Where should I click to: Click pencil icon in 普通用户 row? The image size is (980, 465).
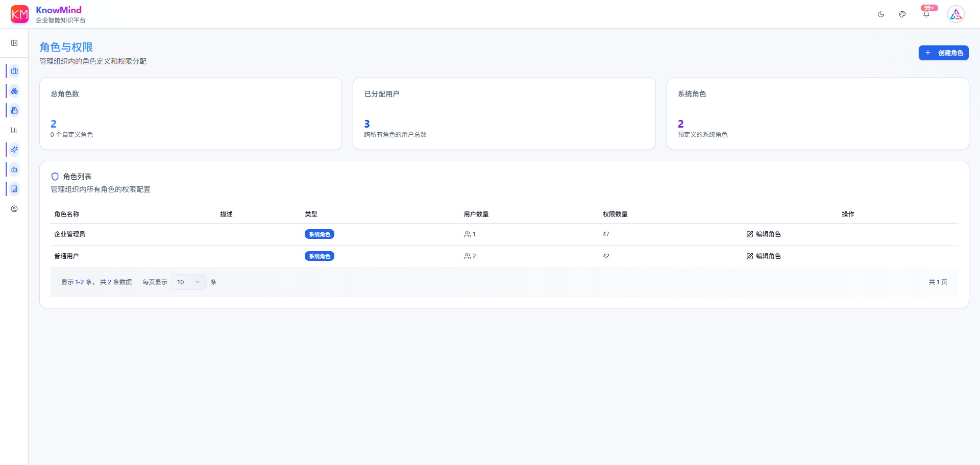point(750,256)
